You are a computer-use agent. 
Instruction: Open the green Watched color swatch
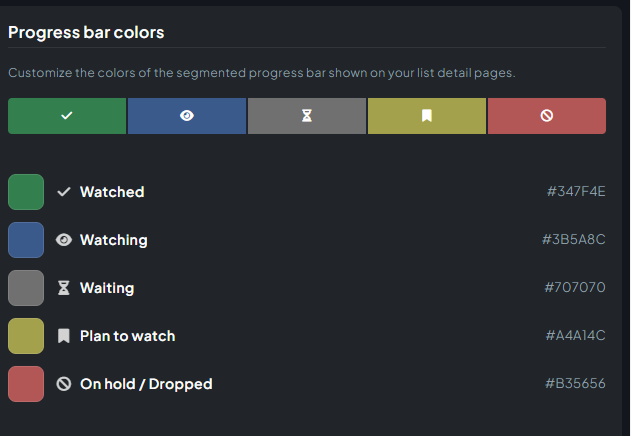click(26, 192)
